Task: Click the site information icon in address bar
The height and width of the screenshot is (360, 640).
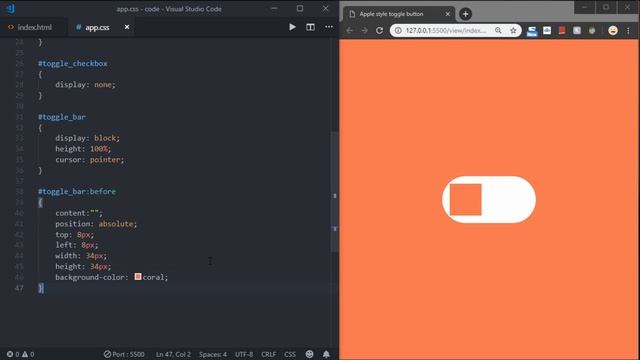Action: 398,31
